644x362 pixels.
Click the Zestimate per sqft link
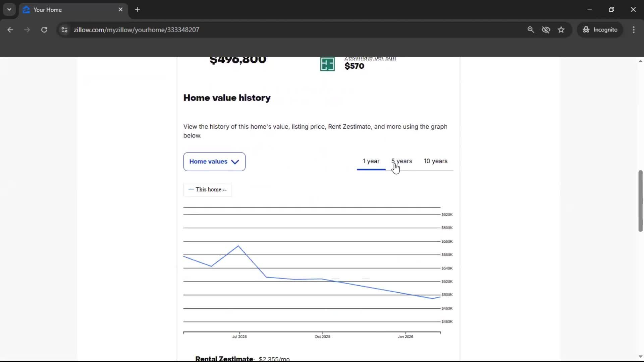coord(370,58)
